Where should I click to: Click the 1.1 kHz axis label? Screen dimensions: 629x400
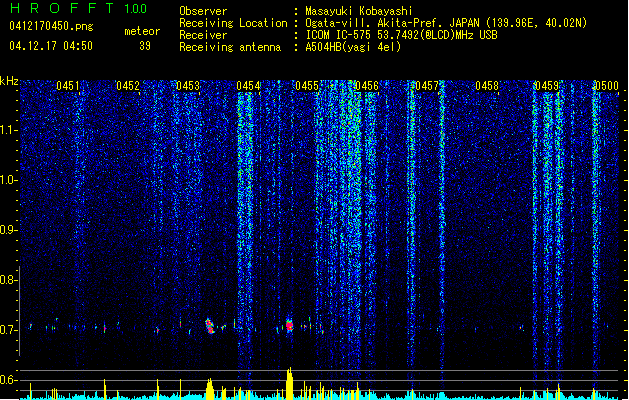(9, 130)
